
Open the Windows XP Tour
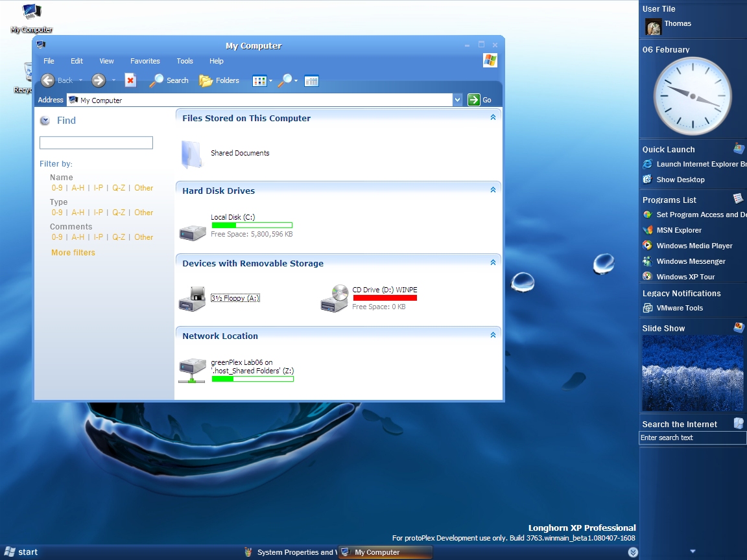pos(679,277)
